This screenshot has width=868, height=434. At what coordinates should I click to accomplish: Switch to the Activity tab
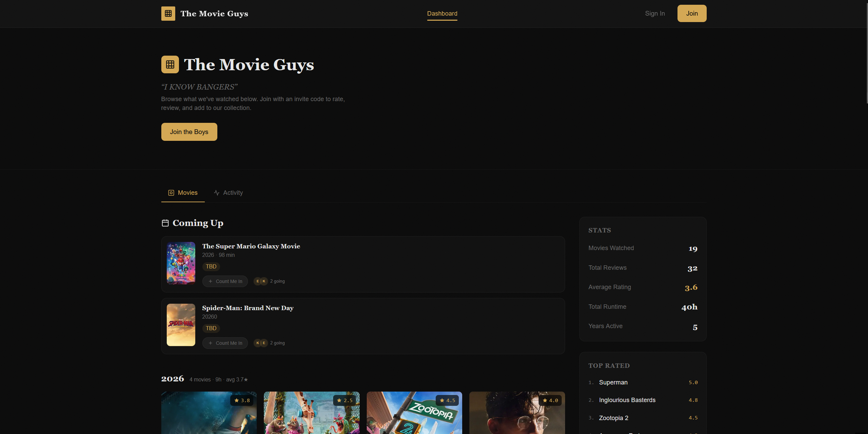pyautogui.click(x=228, y=193)
